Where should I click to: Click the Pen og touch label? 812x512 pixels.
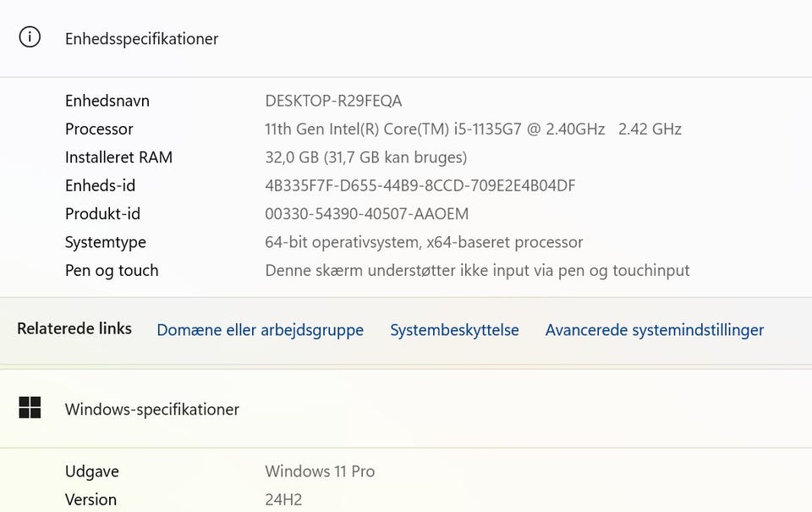pos(112,271)
